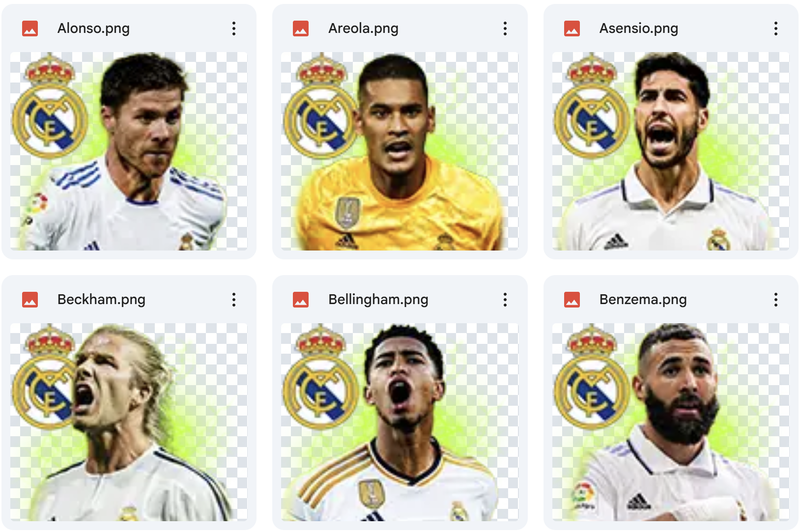Select the Alonso.png preview thumbnail
Image resolution: width=801 pixels, height=532 pixels.
click(129, 151)
